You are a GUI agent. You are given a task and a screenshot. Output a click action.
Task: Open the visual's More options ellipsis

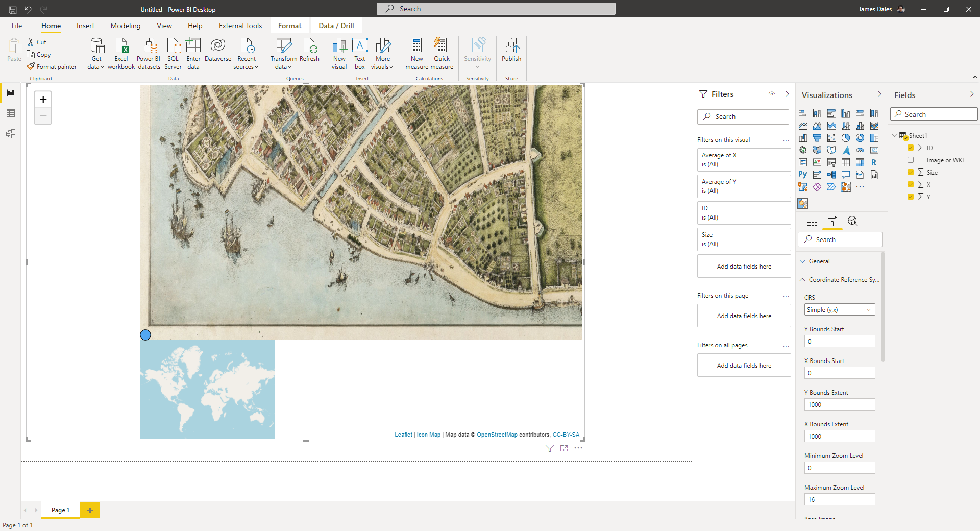coord(578,448)
